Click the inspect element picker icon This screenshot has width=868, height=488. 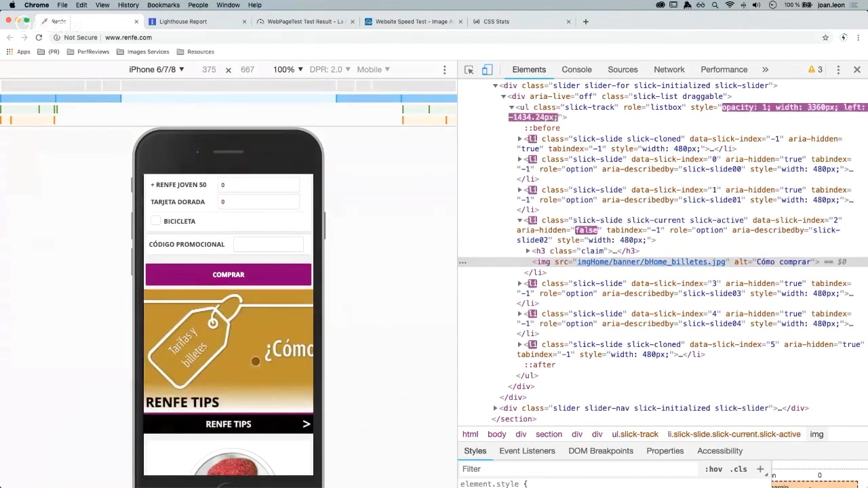coord(469,70)
